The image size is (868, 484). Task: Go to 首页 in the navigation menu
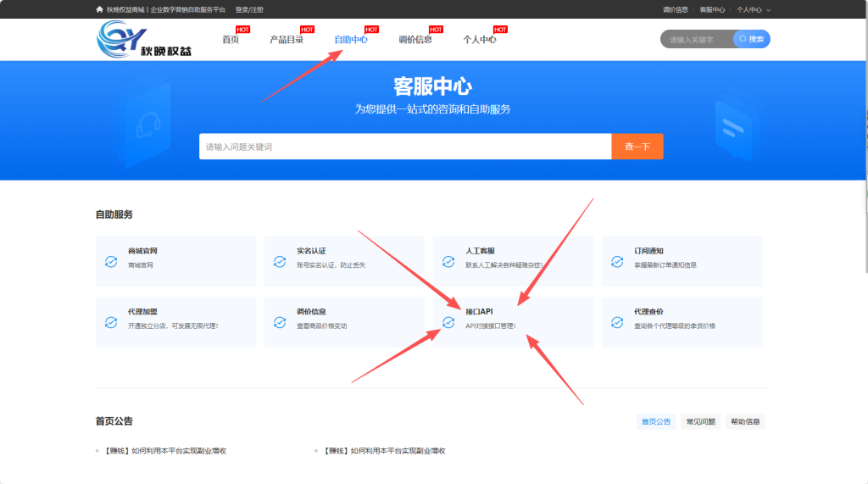pos(230,39)
